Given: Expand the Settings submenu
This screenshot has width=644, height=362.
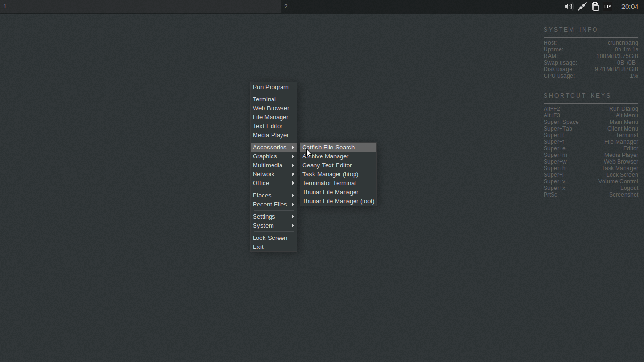Looking at the screenshot, I should coord(264,216).
